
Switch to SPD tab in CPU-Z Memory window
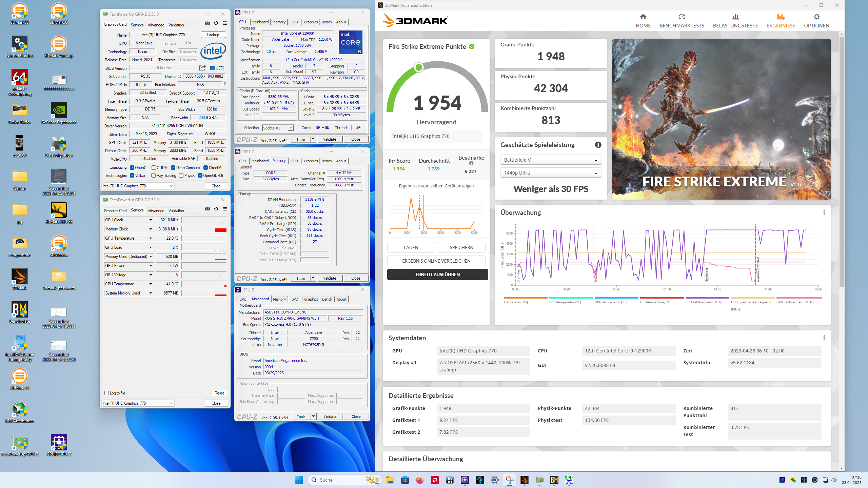[295, 161]
